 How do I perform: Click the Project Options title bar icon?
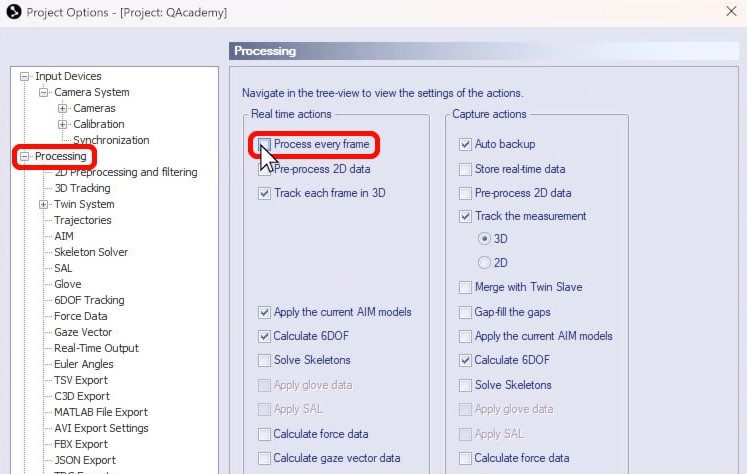(x=12, y=12)
